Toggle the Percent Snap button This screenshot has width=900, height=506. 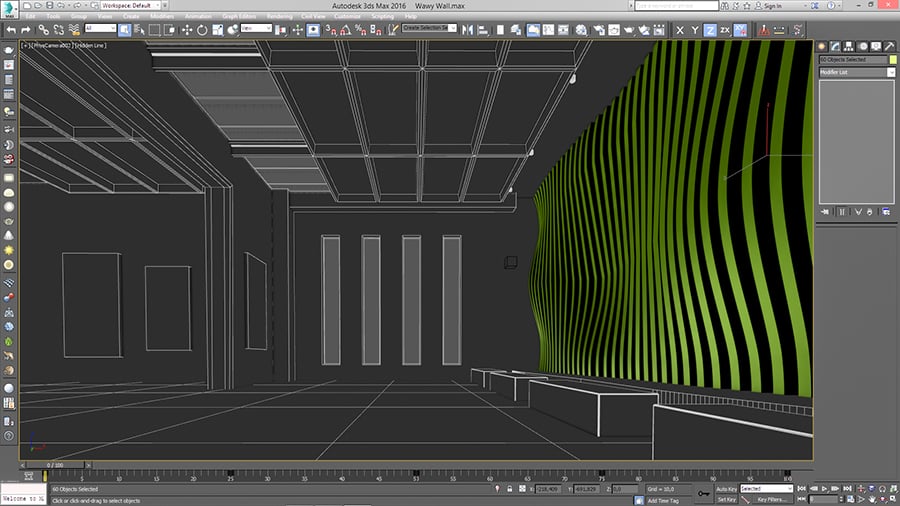(x=360, y=30)
